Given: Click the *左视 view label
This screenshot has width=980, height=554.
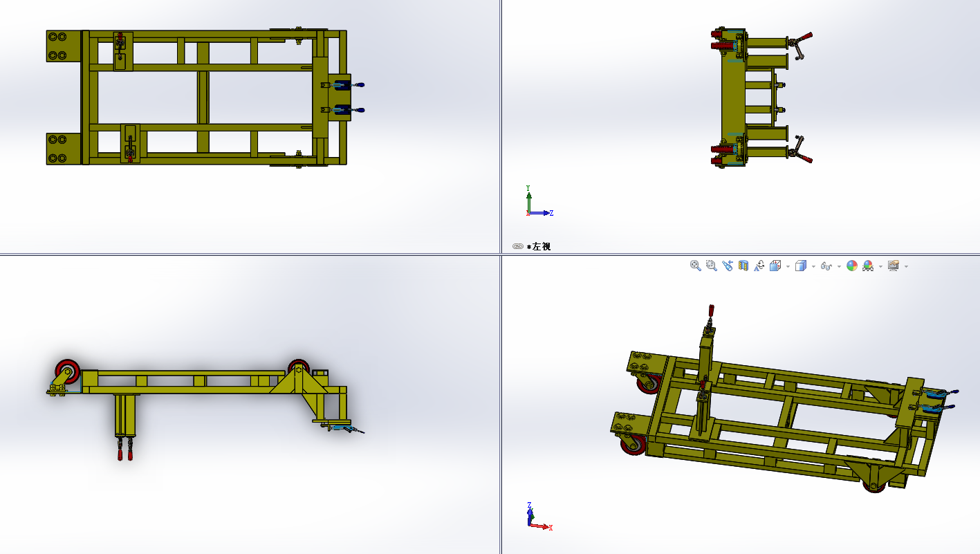Looking at the screenshot, I should (x=539, y=246).
